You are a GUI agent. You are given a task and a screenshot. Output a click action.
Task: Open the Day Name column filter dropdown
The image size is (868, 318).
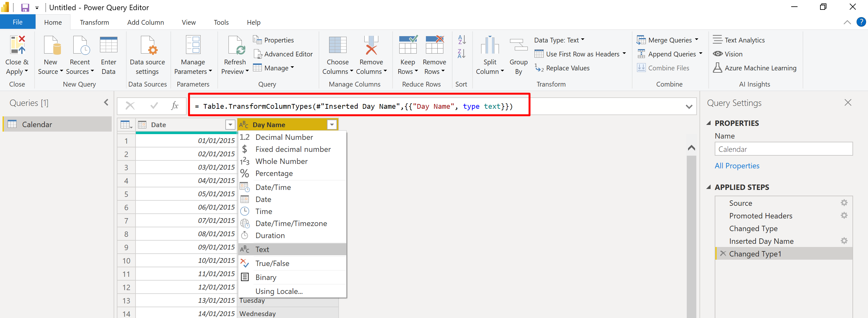click(x=332, y=125)
